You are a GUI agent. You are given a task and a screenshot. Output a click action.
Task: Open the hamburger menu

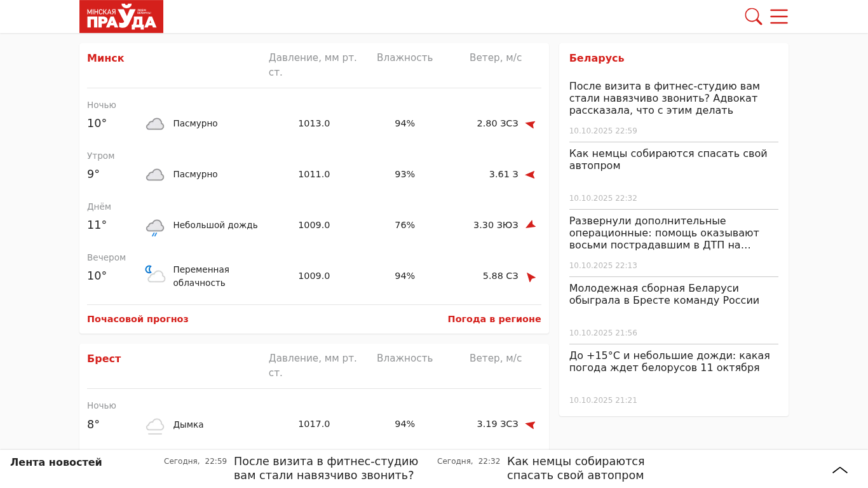779,17
